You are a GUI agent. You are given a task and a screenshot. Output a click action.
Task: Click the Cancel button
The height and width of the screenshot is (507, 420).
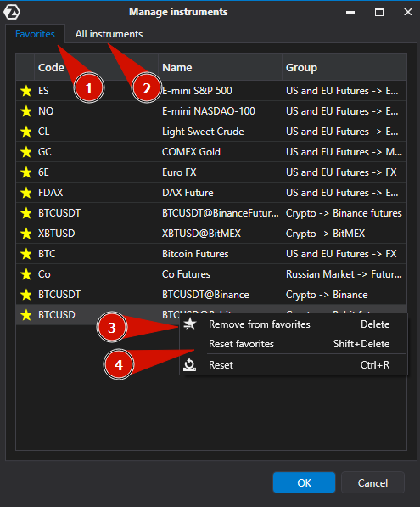click(x=372, y=482)
